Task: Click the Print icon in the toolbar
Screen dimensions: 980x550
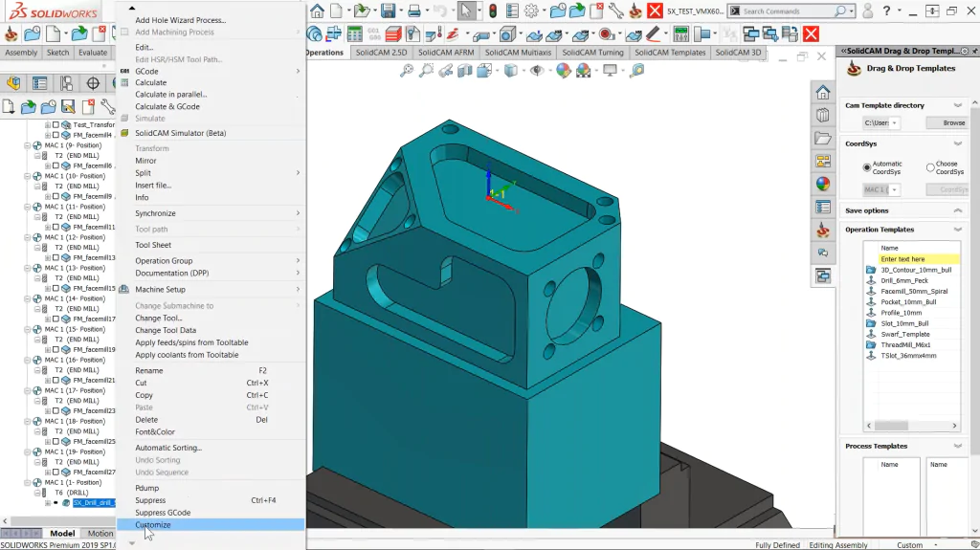Action: (413, 11)
